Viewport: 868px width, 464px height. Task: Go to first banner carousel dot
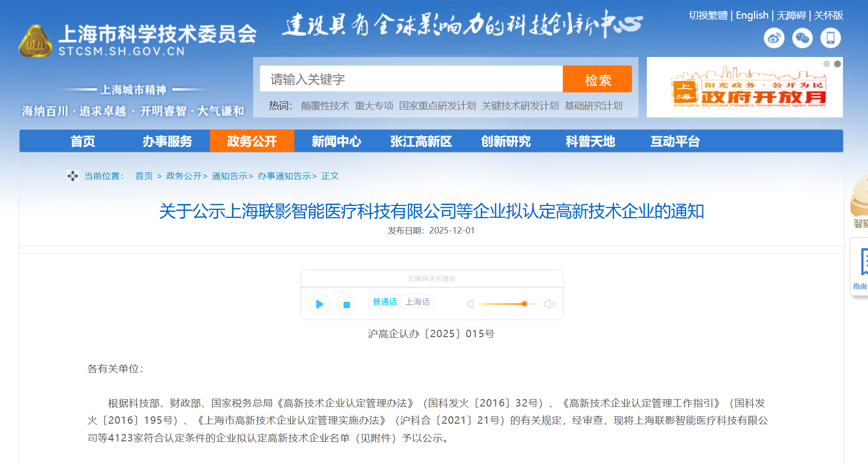click(827, 64)
